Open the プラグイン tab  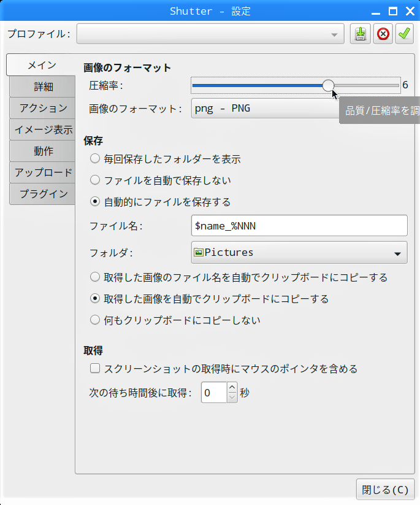pyautogui.click(x=42, y=194)
